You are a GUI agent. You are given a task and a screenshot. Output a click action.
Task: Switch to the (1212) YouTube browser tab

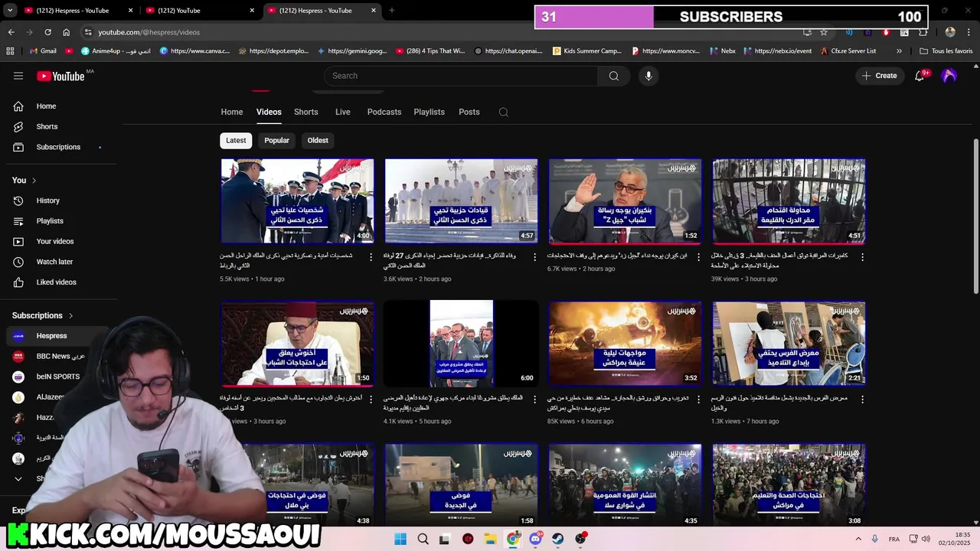pyautogui.click(x=201, y=11)
